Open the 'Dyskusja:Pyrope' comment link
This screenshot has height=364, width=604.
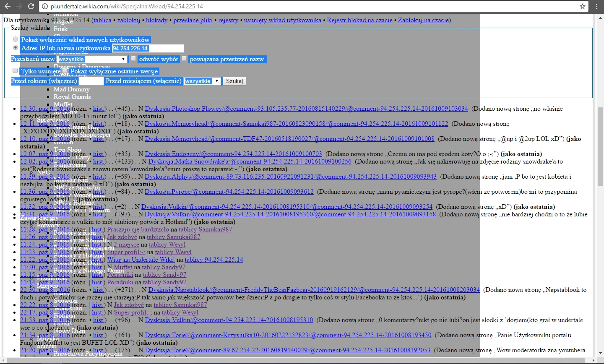point(229,192)
